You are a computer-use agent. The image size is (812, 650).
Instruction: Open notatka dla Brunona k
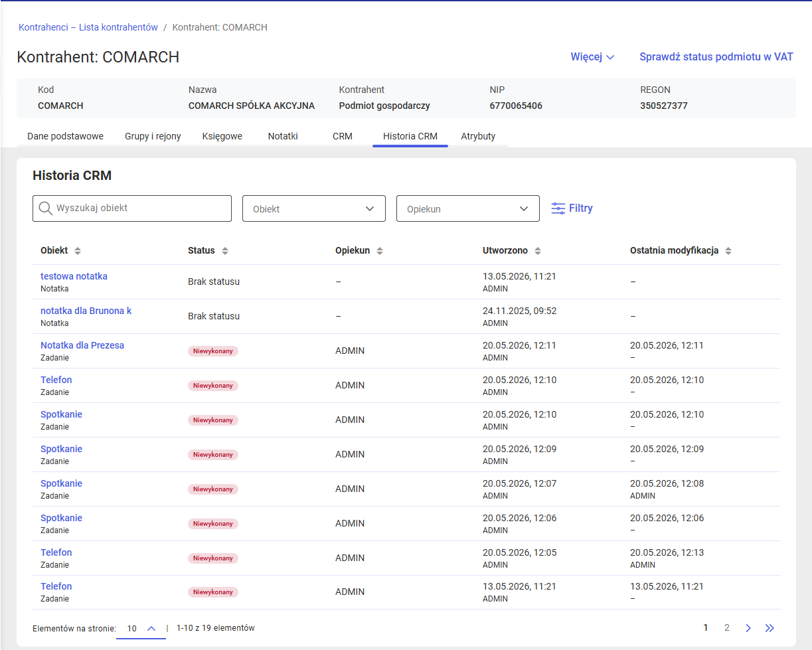86,311
